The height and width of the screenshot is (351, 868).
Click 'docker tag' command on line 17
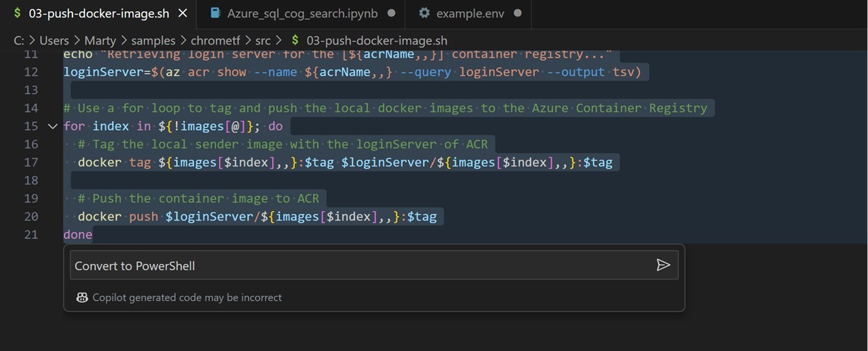click(x=114, y=162)
